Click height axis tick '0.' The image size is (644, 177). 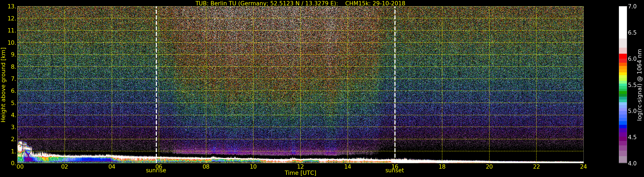(14, 163)
